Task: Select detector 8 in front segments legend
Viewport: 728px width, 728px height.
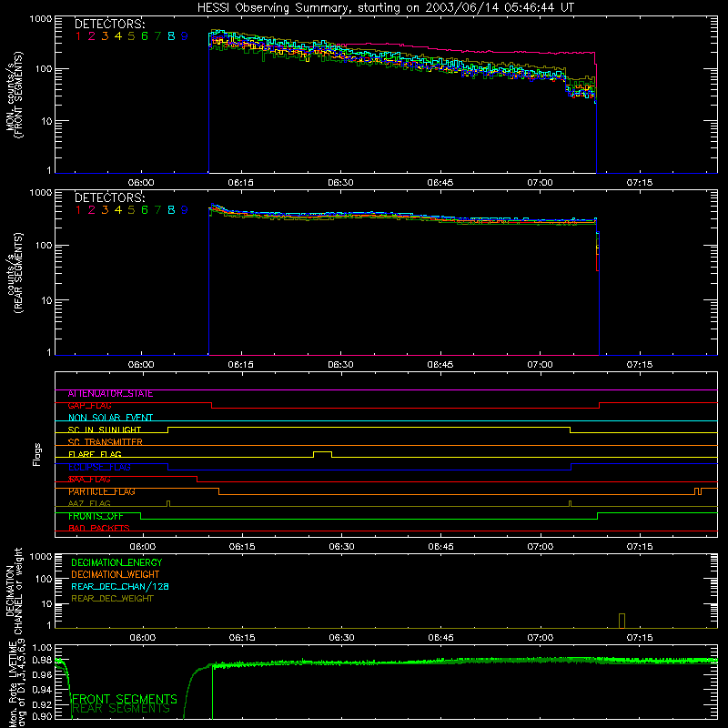Action: pyautogui.click(x=171, y=36)
